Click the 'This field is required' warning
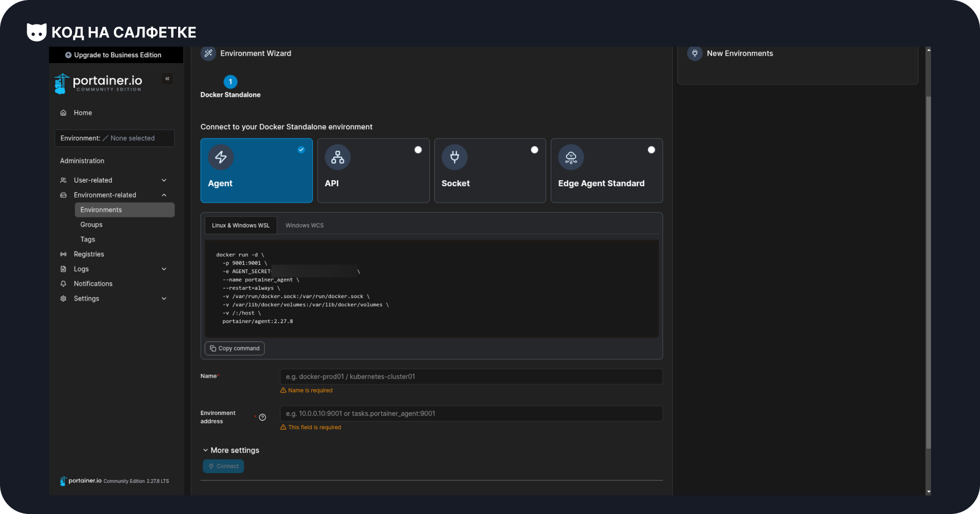 (310, 428)
